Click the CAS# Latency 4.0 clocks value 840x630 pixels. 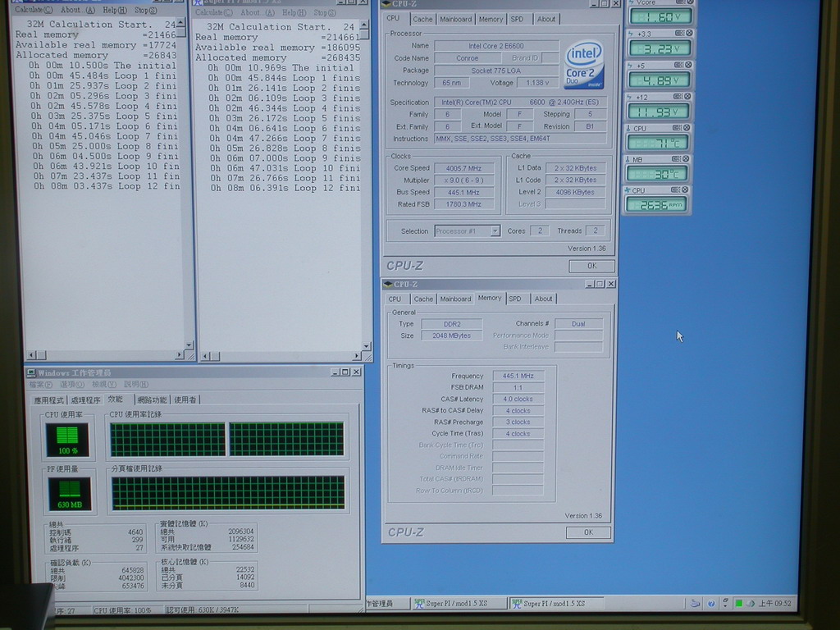(518, 399)
